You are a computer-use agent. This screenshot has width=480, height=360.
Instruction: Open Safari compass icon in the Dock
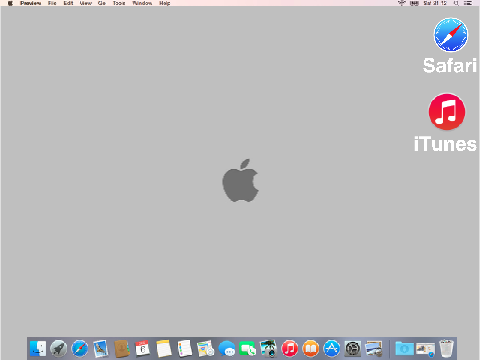80,349
